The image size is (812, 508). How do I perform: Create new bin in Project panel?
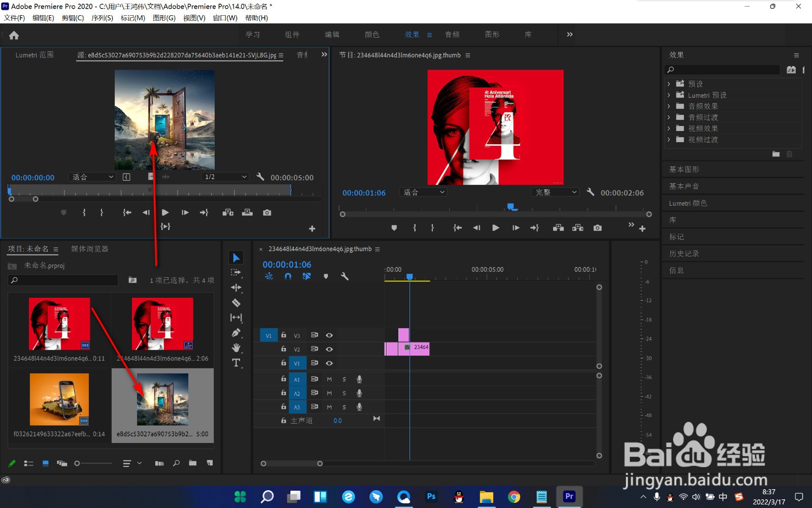coord(193,463)
